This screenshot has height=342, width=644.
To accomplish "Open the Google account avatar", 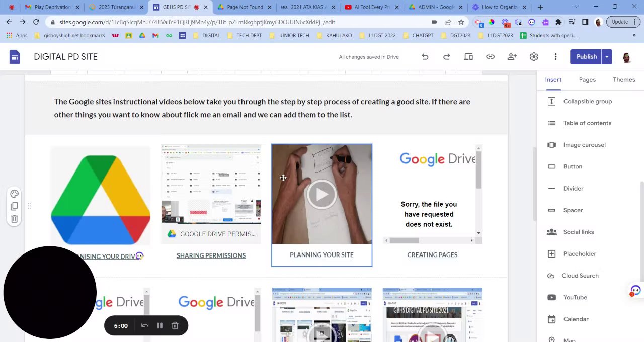I will [x=627, y=57].
